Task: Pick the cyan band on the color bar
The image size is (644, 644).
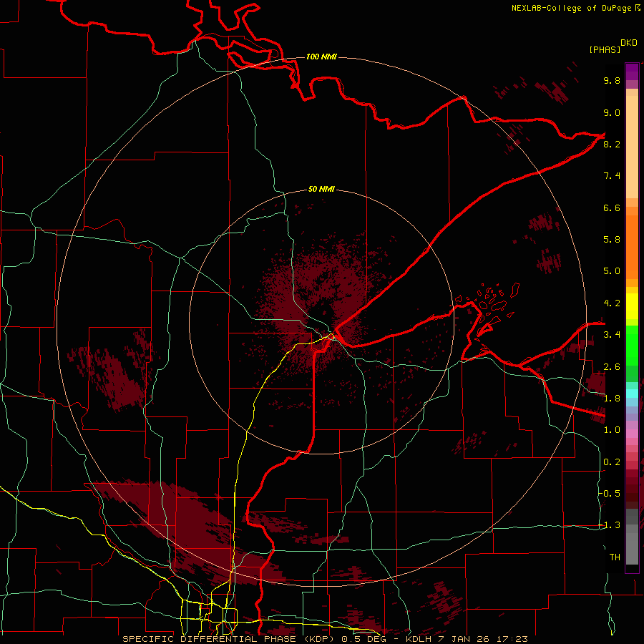Action: 632,394
